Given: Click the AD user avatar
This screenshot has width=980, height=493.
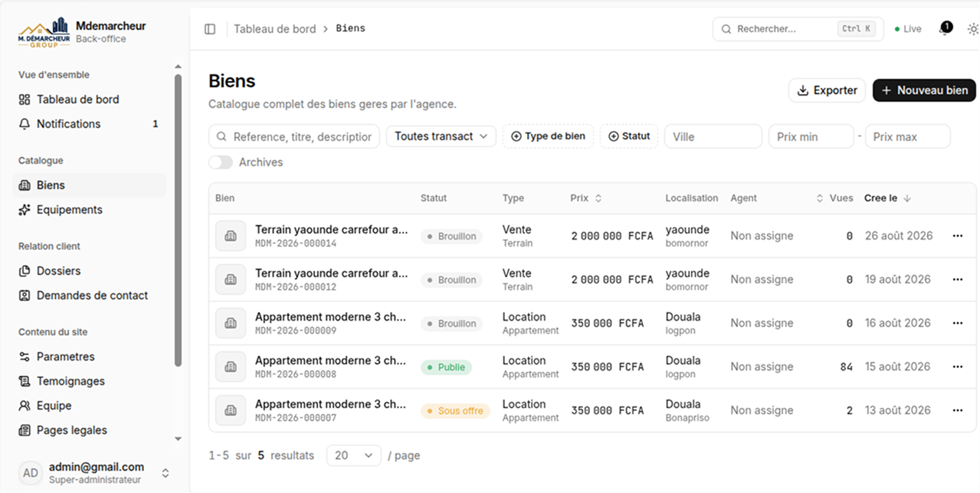Looking at the screenshot, I should click(x=31, y=472).
